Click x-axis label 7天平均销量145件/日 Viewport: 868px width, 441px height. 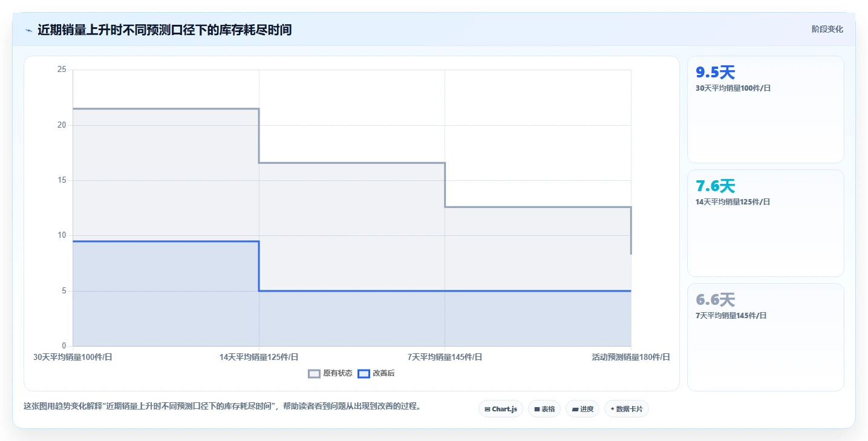(x=445, y=357)
